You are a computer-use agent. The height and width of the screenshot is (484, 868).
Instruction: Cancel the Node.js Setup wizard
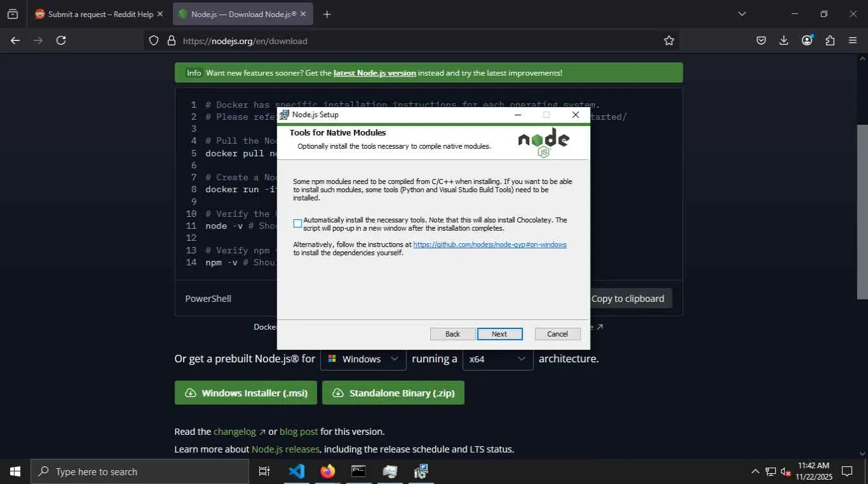(x=558, y=334)
